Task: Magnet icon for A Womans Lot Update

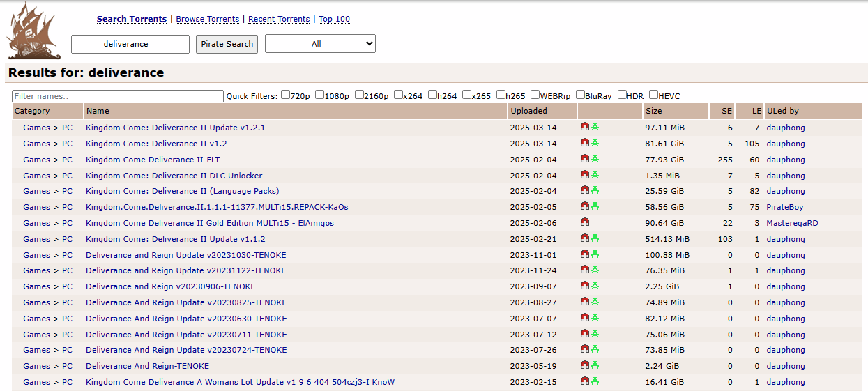Action: tap(585, 381)
